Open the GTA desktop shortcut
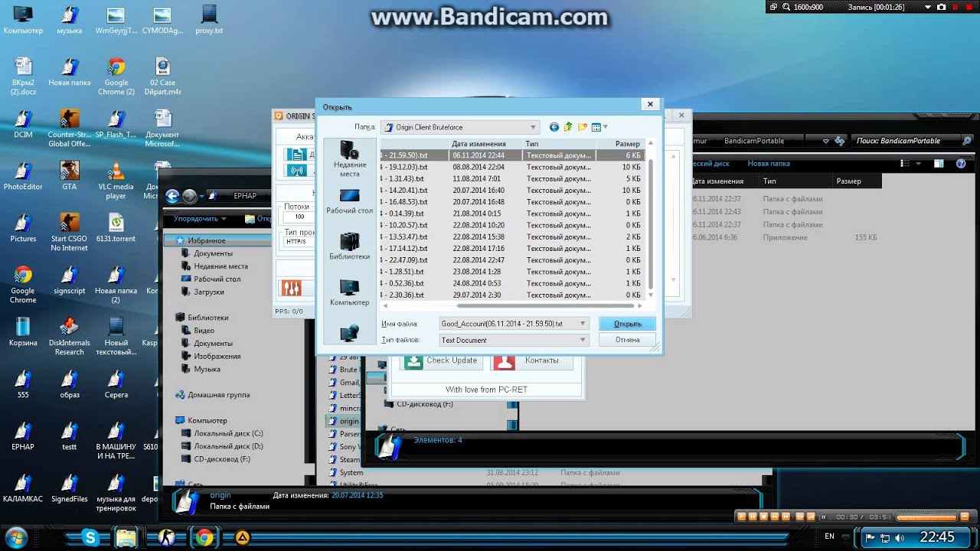 pos(70,176)
